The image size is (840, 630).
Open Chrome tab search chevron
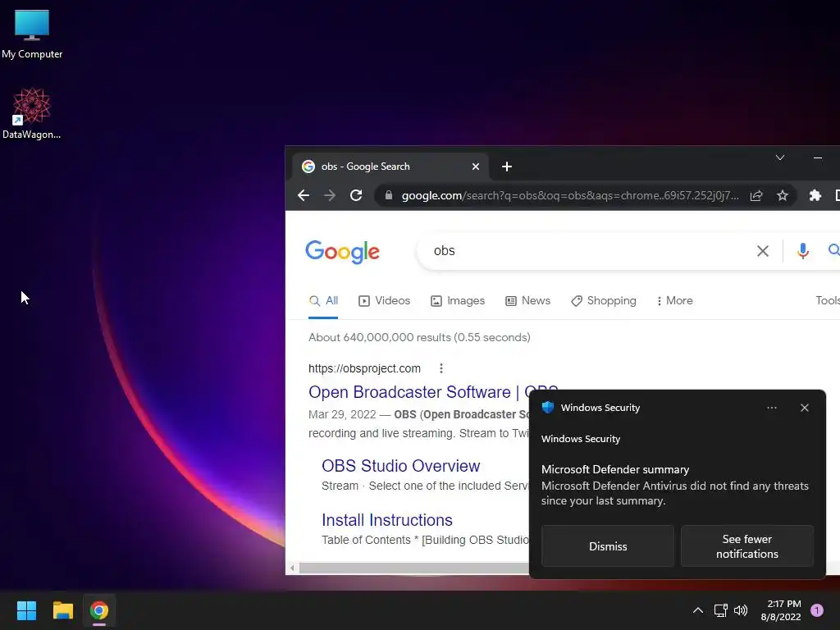click(780, 157)
